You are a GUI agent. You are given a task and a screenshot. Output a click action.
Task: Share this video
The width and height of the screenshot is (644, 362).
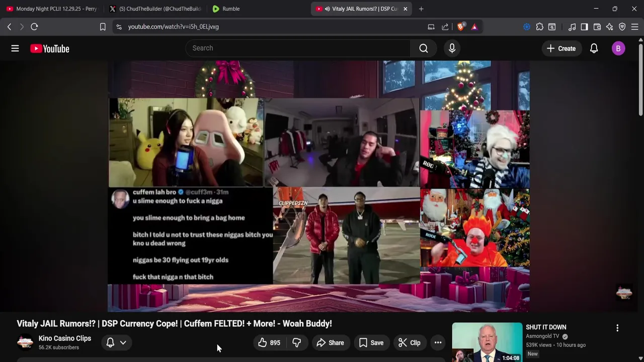tap(330, 343)
